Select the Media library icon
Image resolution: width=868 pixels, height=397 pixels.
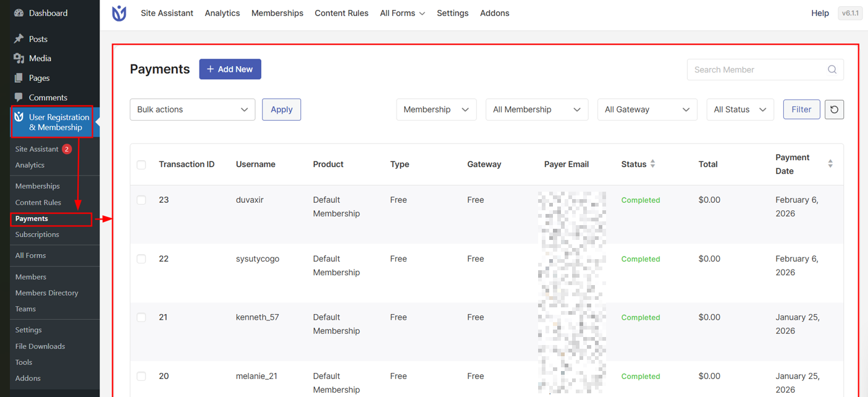point(19,58)
